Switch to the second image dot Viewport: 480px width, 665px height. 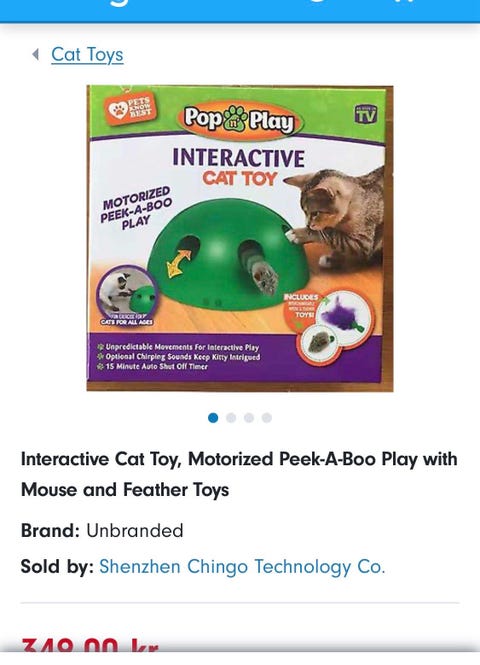coord(231,418)
